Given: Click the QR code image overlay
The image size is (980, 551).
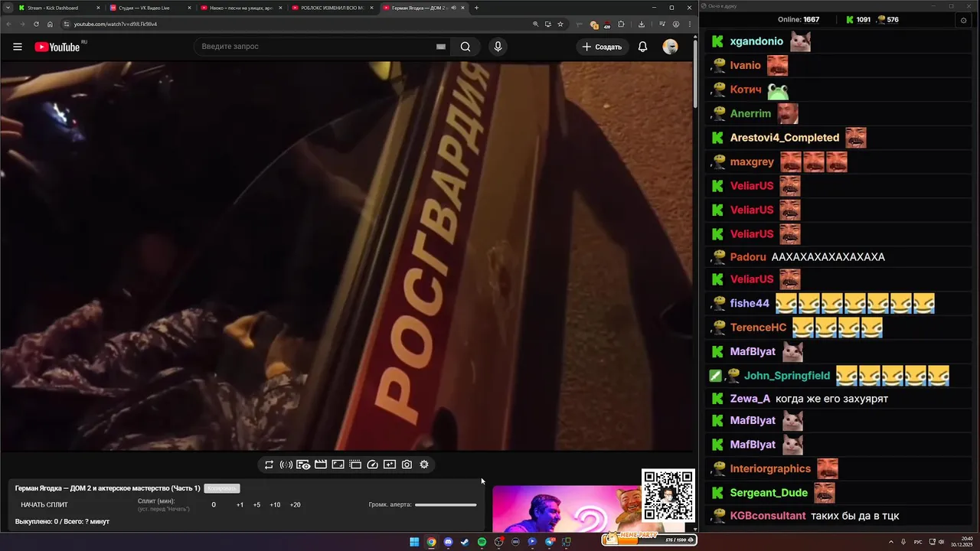Looking at the screenshot, I should pos(668,496).
